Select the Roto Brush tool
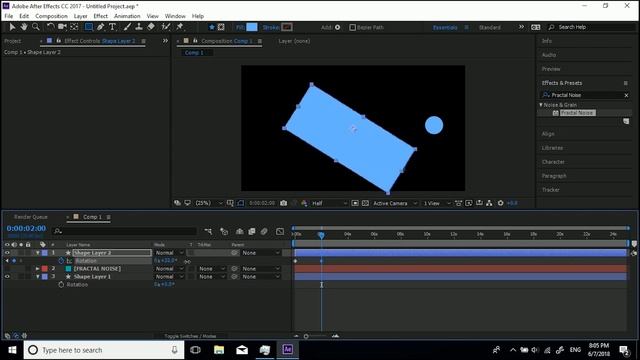Screen dimensions: 640x360 pos(166,27)
